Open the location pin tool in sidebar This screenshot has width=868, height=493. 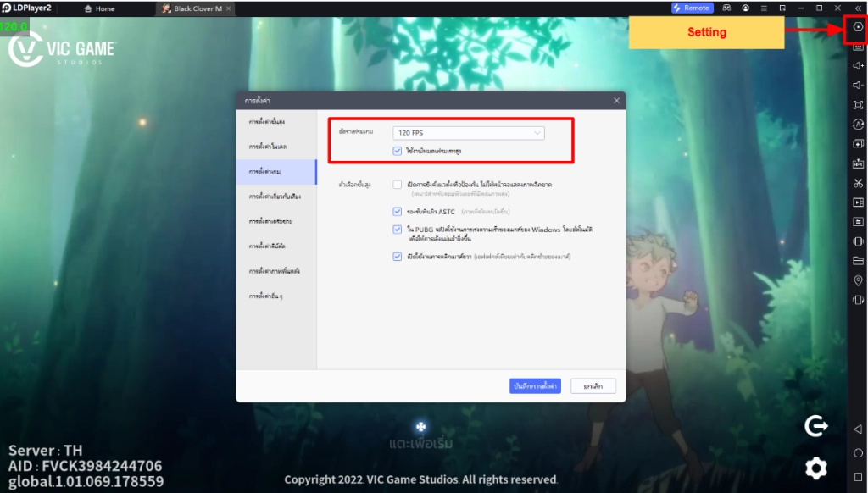[x=858, y=280]
